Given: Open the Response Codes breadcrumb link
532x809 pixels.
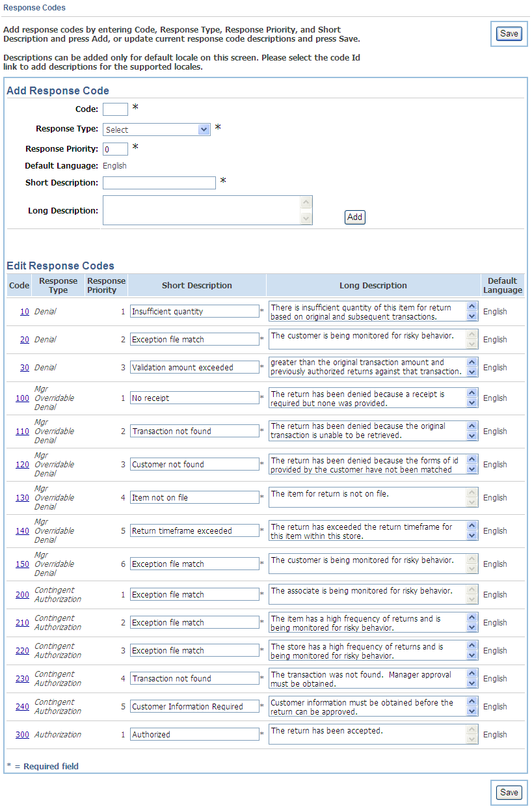Looking at the screenshot, I should [34, 8].
